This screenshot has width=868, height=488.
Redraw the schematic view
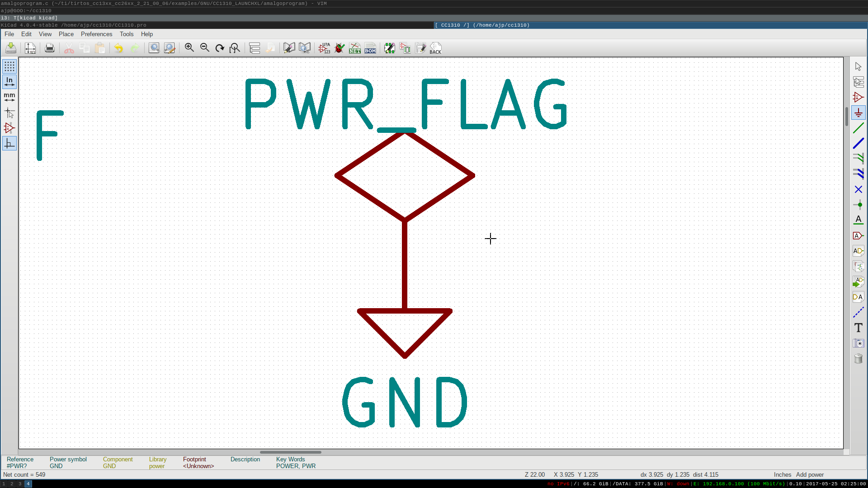pyautogui.click(x=220, y=48)
